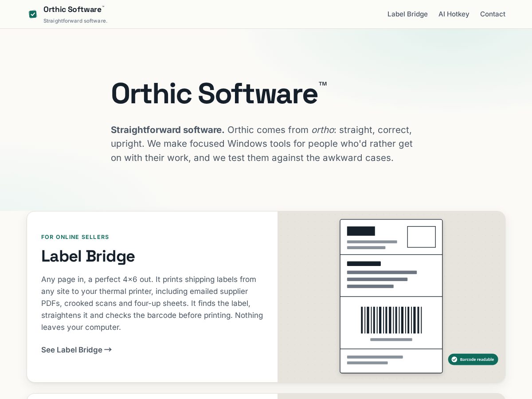The width and height of the screenshot is (532, 399).
Task: Click the bold Straightforward software. intro text
Action: pyautogui.click(x=168, y=130)
